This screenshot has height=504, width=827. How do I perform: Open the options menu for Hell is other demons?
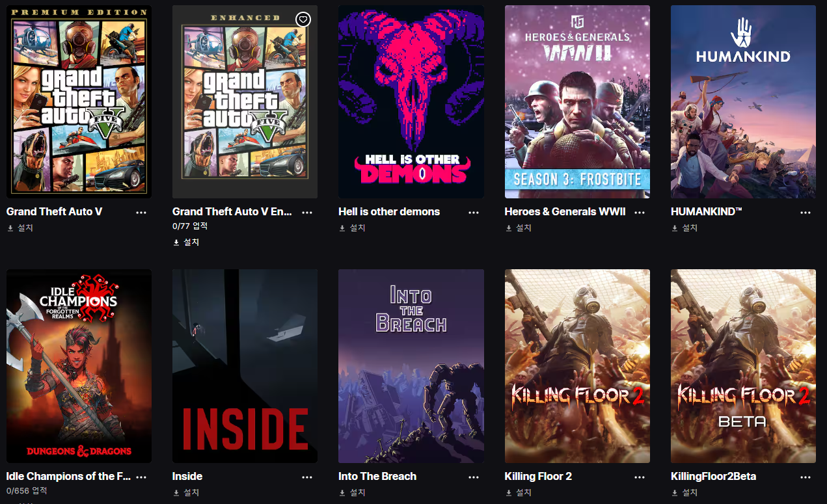pyautogui.click(x=474, y=213)
